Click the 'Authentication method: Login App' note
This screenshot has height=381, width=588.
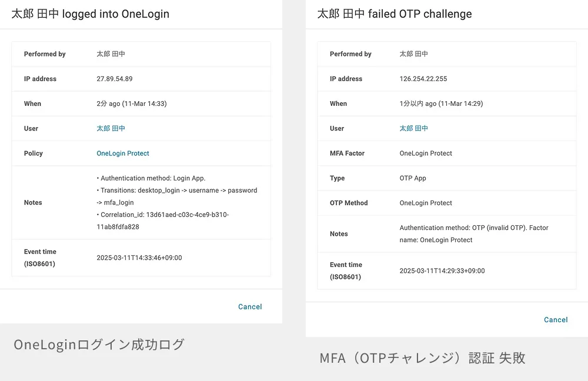[152, 178]
